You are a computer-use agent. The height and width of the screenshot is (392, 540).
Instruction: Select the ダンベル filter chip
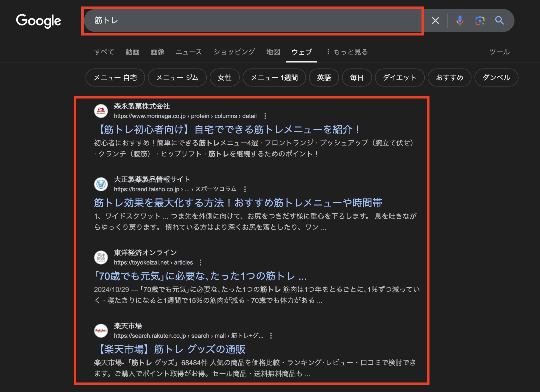click(x=496, y=77)
